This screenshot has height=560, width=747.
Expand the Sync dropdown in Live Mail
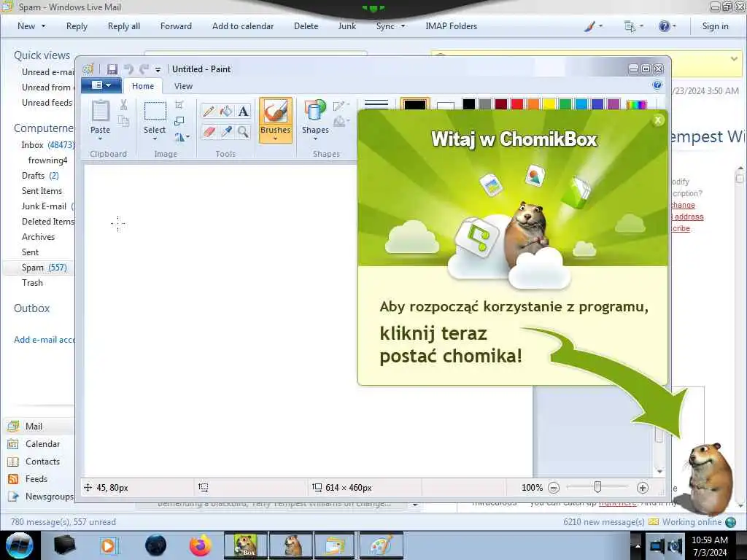click(x=403, y=26)
